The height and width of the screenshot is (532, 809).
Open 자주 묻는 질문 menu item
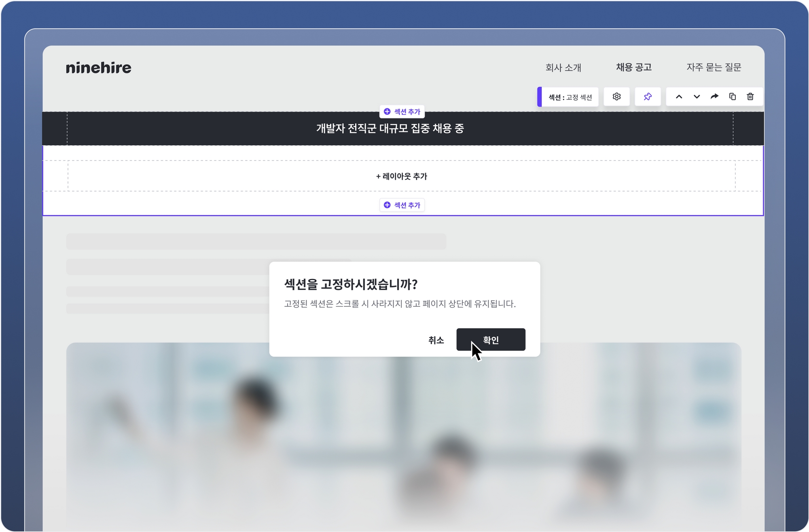[x=714, y=67]
